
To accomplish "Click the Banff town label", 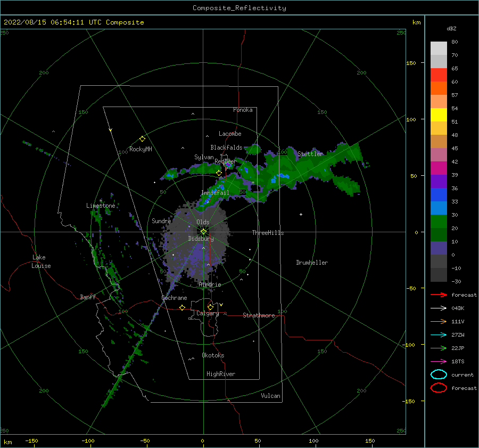I will tap(88, 297).
